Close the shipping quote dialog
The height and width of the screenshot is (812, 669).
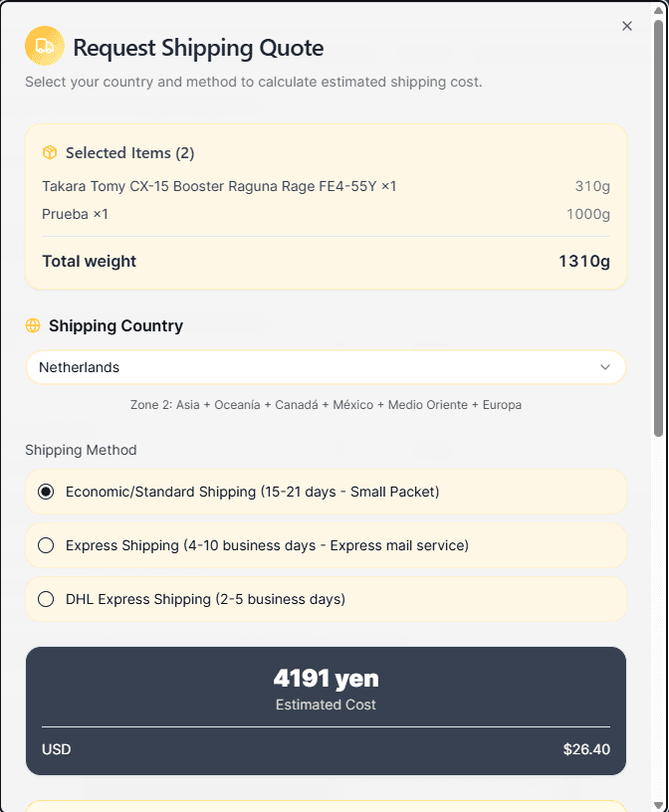click(x=627, y=26)
